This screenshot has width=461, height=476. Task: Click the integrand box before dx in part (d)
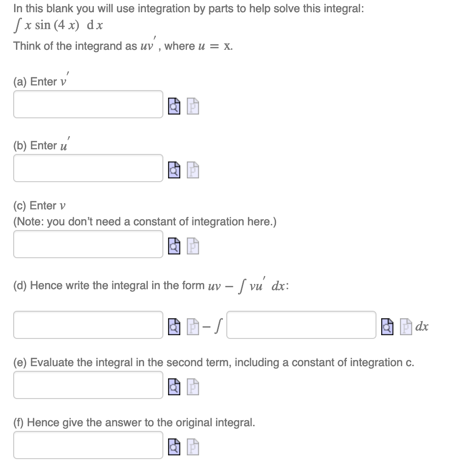pyautogui.click(x=300, y=325)
